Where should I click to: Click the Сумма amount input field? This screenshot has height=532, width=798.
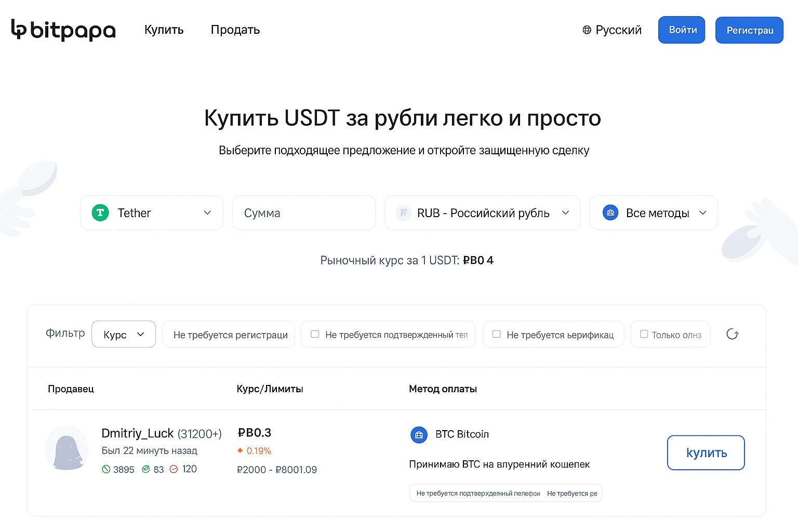pos(304,213)
